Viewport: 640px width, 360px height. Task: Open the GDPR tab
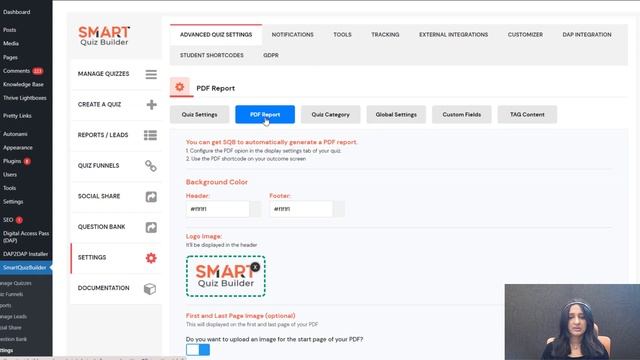(271, 55)
